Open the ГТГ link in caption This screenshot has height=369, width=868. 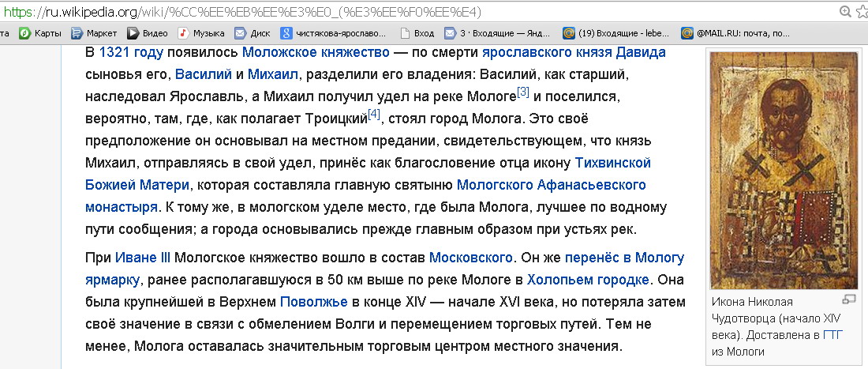[x=833, y=335]
